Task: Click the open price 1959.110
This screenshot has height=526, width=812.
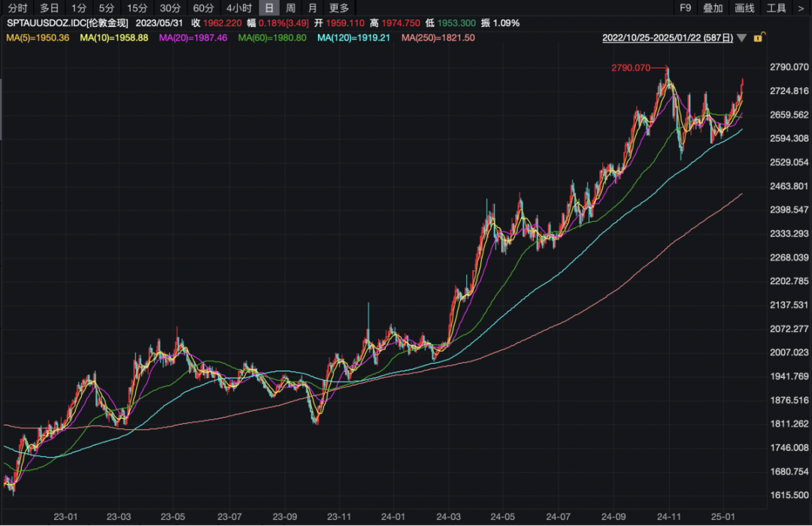Action: click(x=345, y=23)
